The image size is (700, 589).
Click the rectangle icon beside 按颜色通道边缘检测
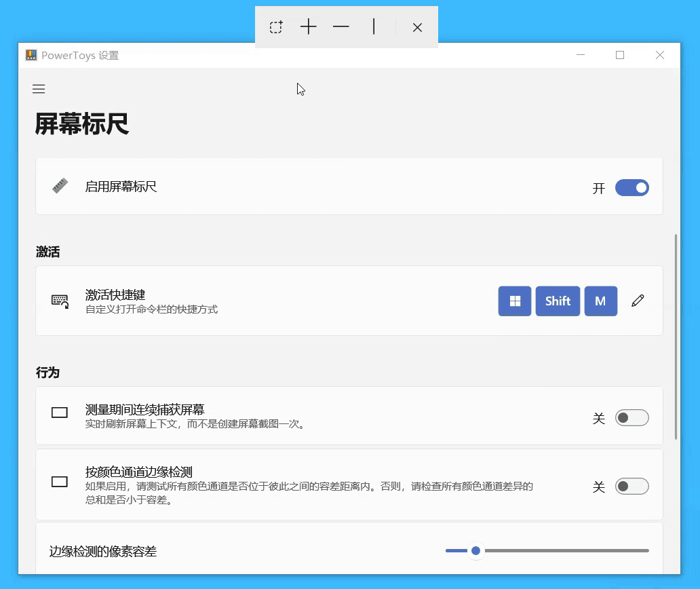coord(60,482)
